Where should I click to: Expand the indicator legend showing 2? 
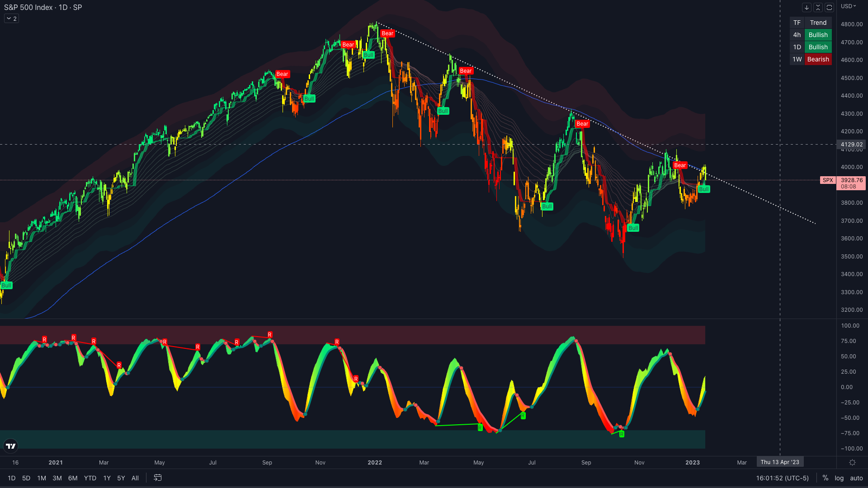[11, 19]
